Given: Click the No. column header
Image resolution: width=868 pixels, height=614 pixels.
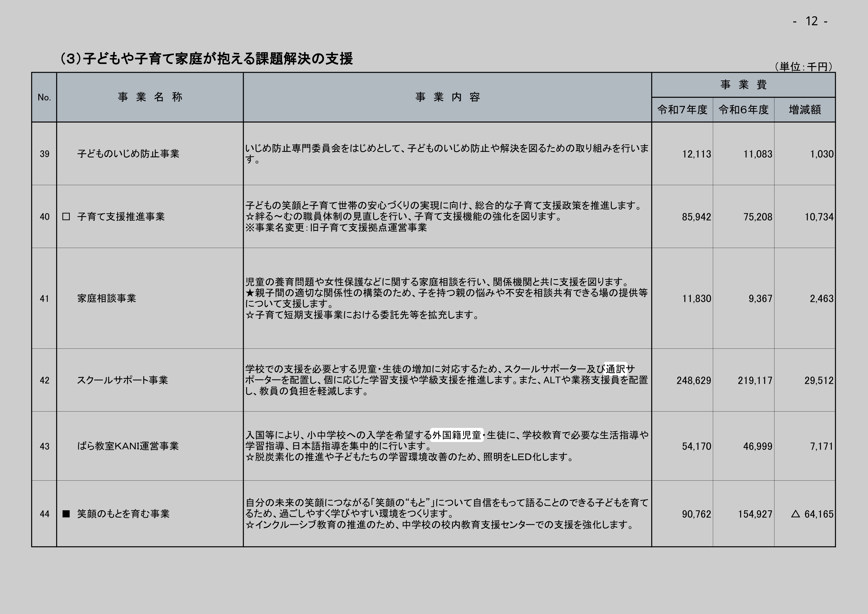Looking at the screenshot, I should pyautogui.click(x=44, y=98).
